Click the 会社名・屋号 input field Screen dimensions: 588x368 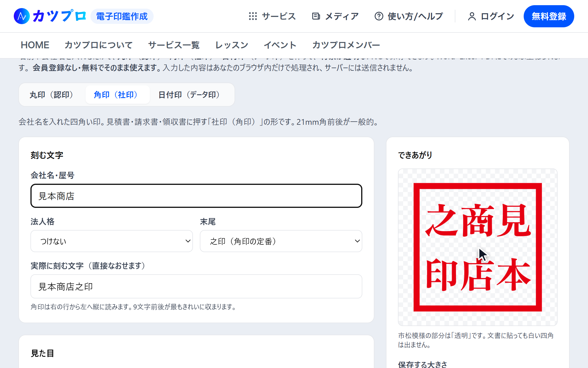coord(196,196)
